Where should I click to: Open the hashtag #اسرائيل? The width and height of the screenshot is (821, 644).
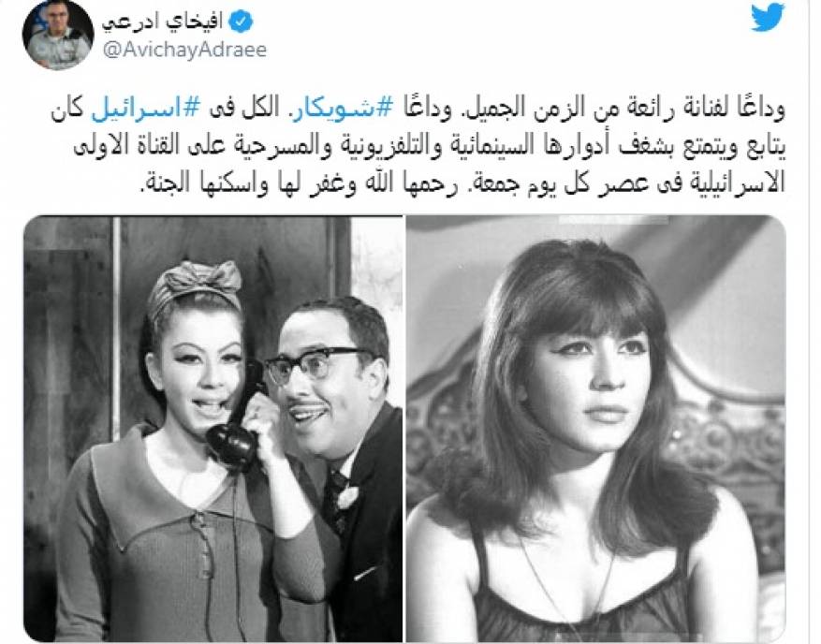146,108
